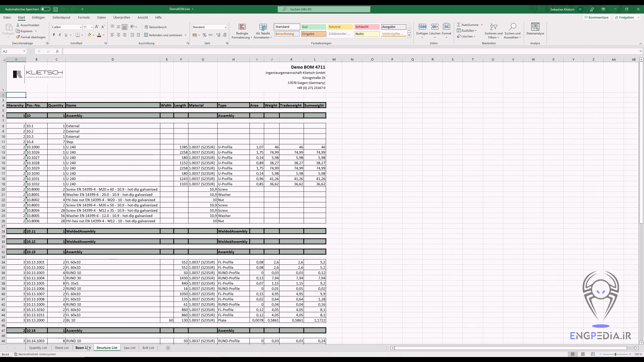Align text right in cell
The image size is (644, 362).
click(x=125, y=35)
